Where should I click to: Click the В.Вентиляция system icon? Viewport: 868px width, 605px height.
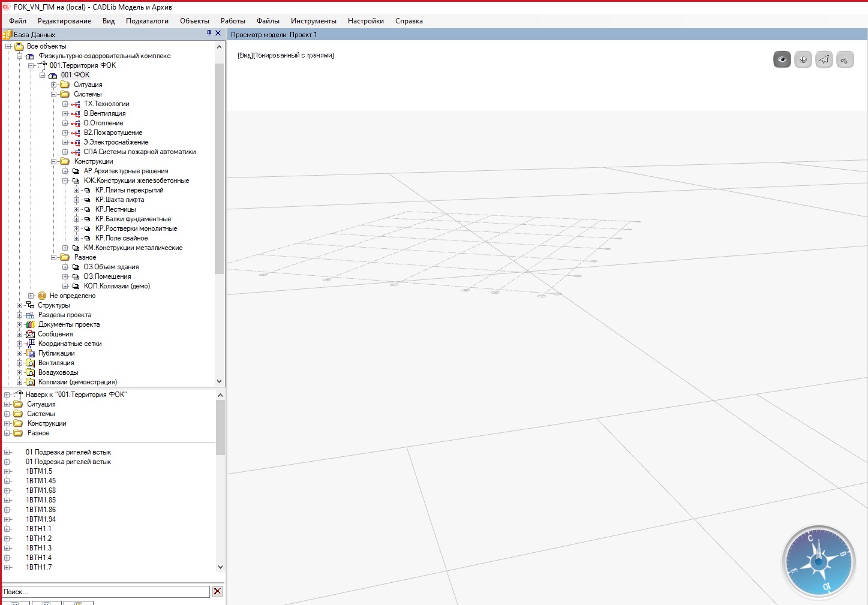point(76,113)
